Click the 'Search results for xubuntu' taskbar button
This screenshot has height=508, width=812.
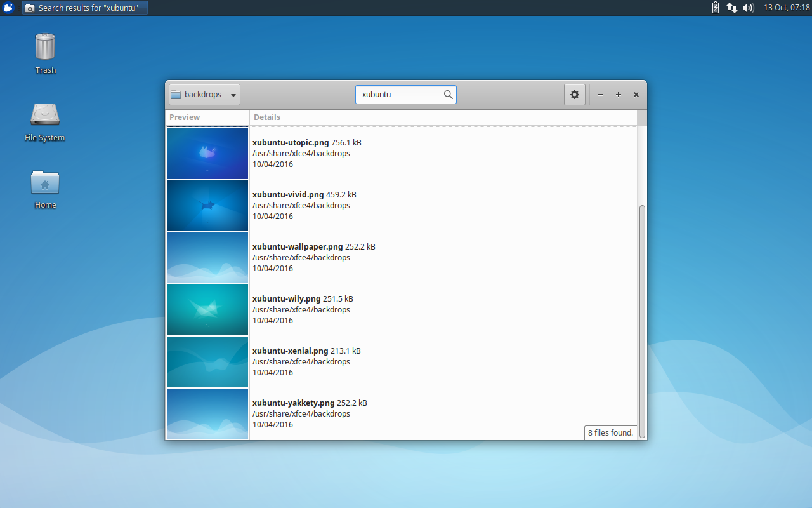(x=84, y=8)
